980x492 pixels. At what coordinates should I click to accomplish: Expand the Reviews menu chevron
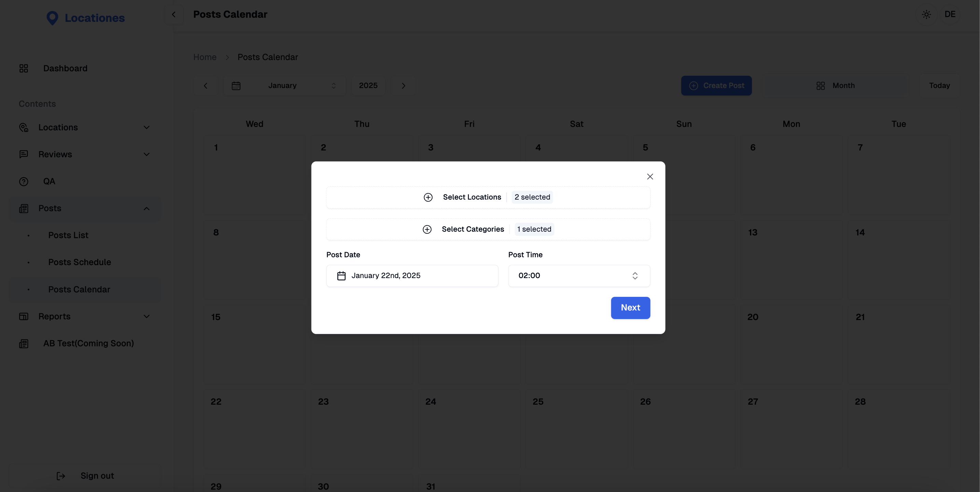[146, 154]
